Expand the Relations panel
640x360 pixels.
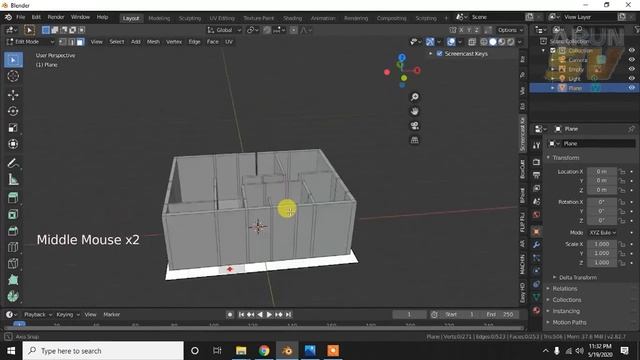point(564,289)
